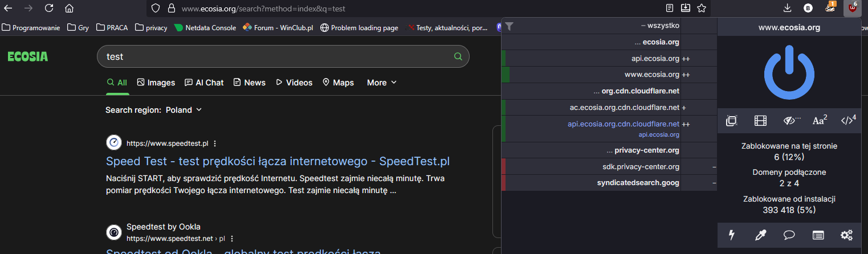
Task: Switch to the Images search tab
Action: pos(156,83)
